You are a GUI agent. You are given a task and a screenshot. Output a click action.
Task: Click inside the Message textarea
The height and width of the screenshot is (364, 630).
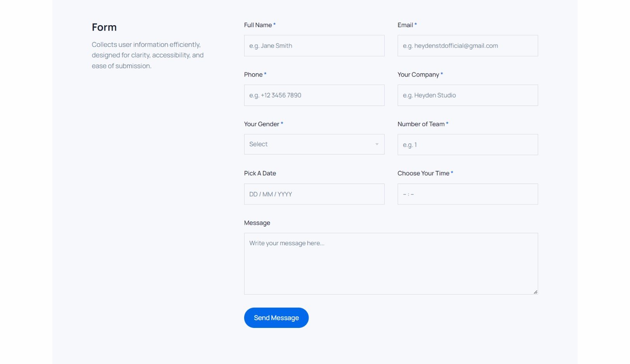(x=391, y=264)
